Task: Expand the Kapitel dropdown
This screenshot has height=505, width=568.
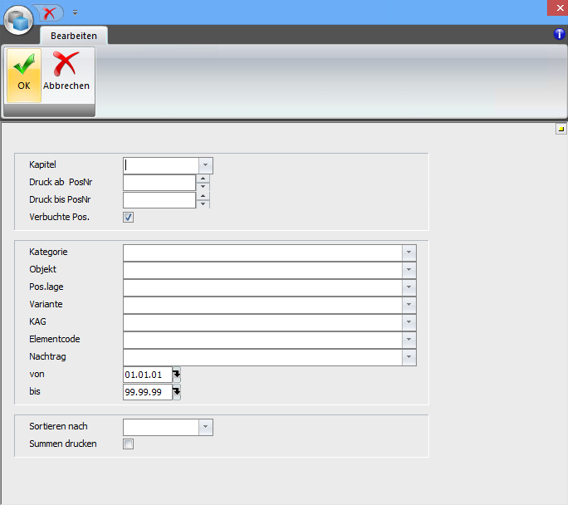Action: pyautogui.click(x=205, y=166)
